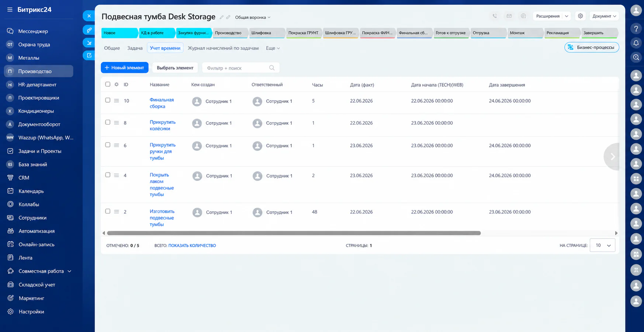This screenshot has height=332, width=644.
Task: Select checkbox for row ID 6
Action: (108, 145)
